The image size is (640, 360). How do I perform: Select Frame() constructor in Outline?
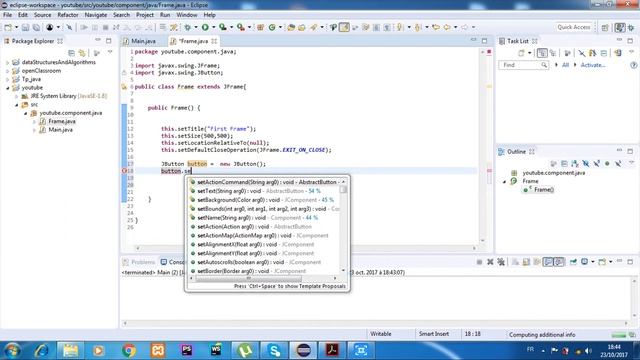(x=543, y=190)
